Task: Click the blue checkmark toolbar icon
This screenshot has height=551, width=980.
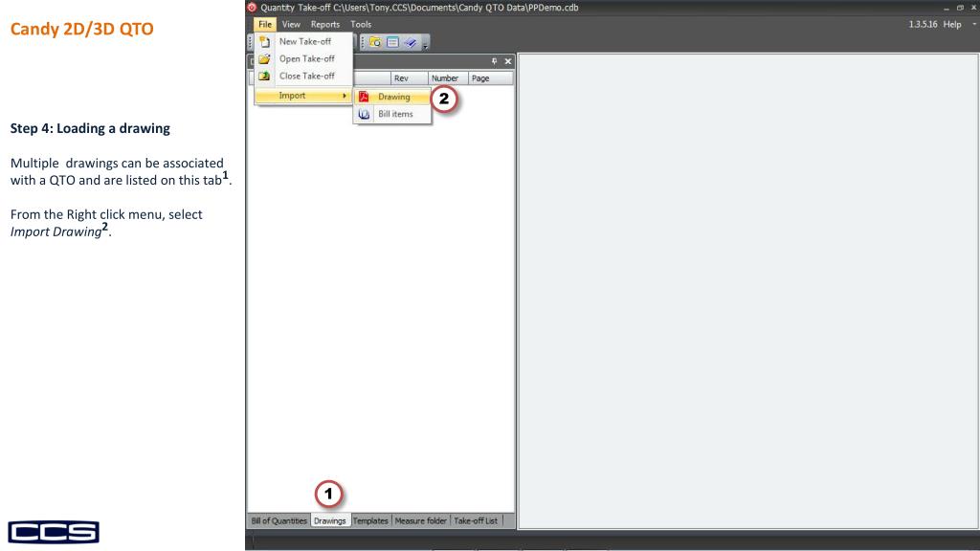Action: click(x=410, y=42)
